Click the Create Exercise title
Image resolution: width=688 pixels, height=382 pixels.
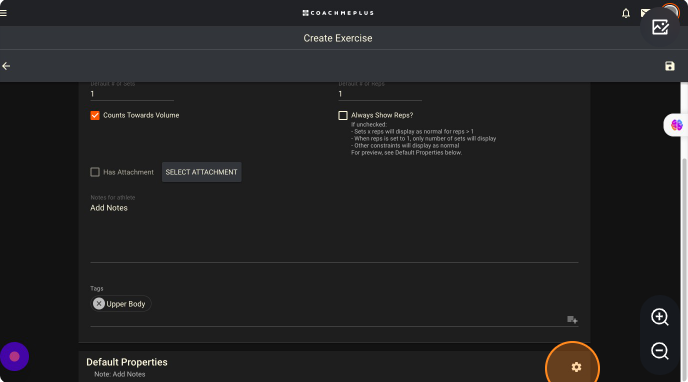pos(338,38)
